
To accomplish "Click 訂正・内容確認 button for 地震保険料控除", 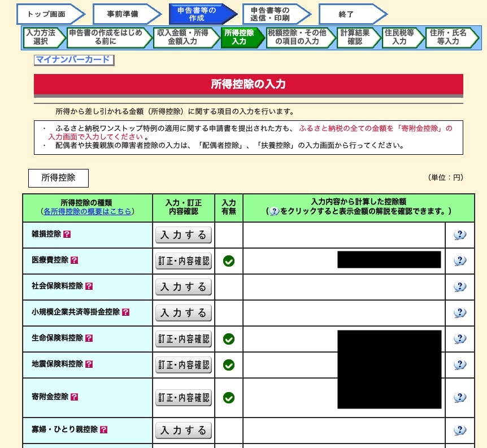I will 183,365.
